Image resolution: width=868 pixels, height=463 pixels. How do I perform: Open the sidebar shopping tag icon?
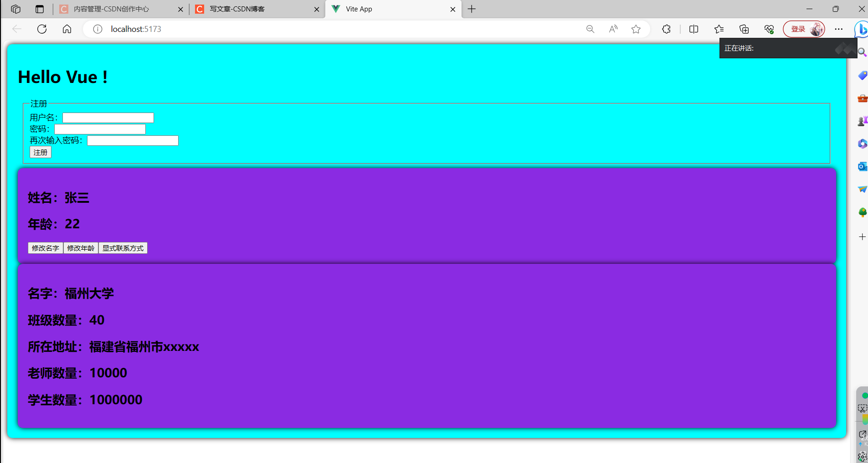[x=862, y=76]
